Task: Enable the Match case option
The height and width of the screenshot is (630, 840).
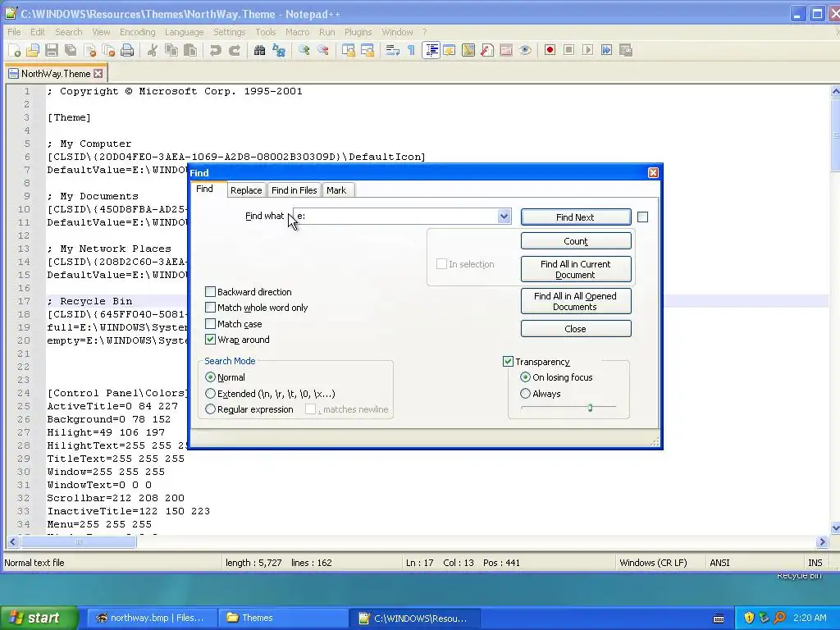Action: coord(211,323)
